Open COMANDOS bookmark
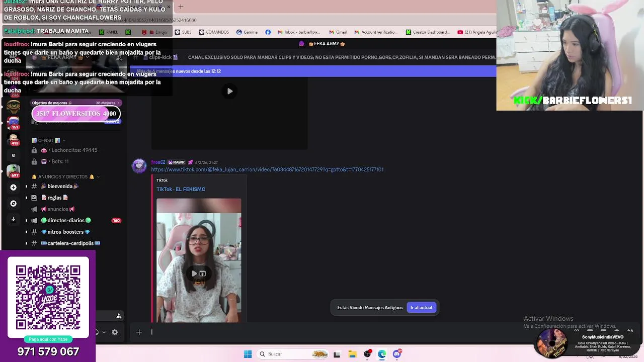Screen dimensions: 644x362 pyautogui.click(x=214, y=32)
